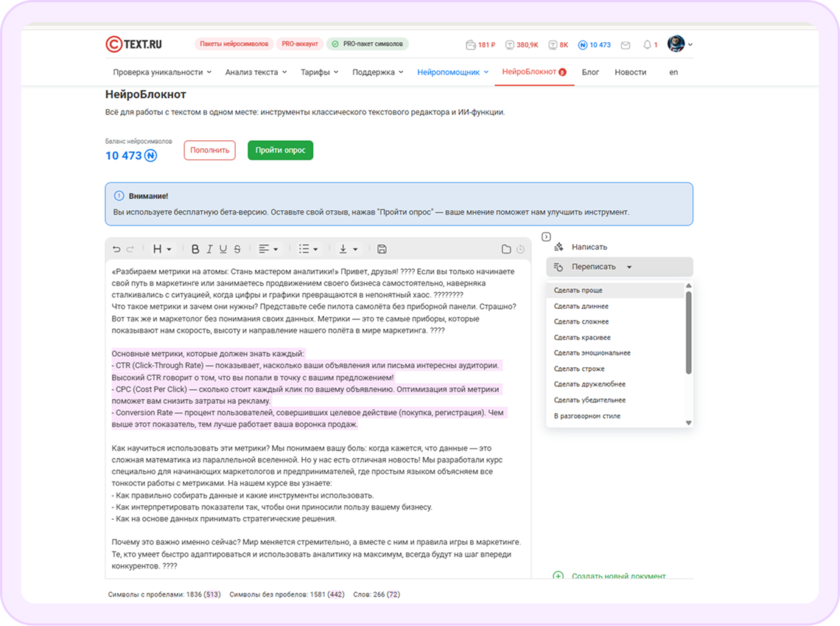This screenshot has width=840, height=626.
Task: Open the heading level dropdown
Action: [160, 248]
